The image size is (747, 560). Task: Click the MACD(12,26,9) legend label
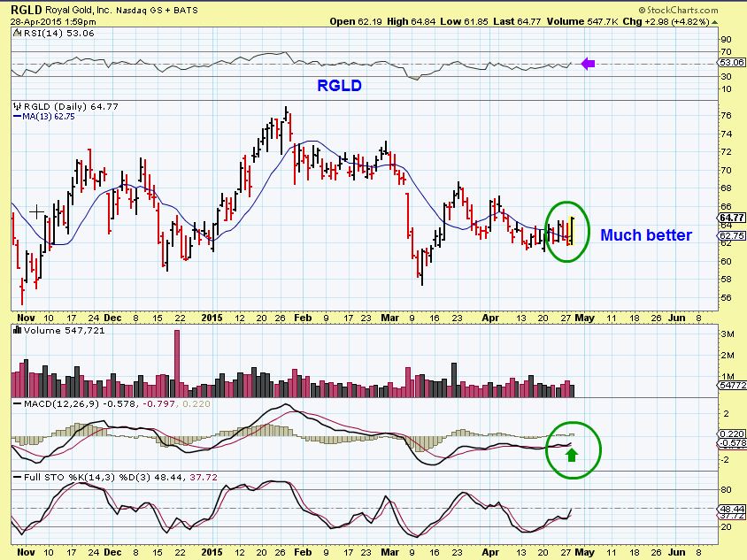tap(61, 403)
